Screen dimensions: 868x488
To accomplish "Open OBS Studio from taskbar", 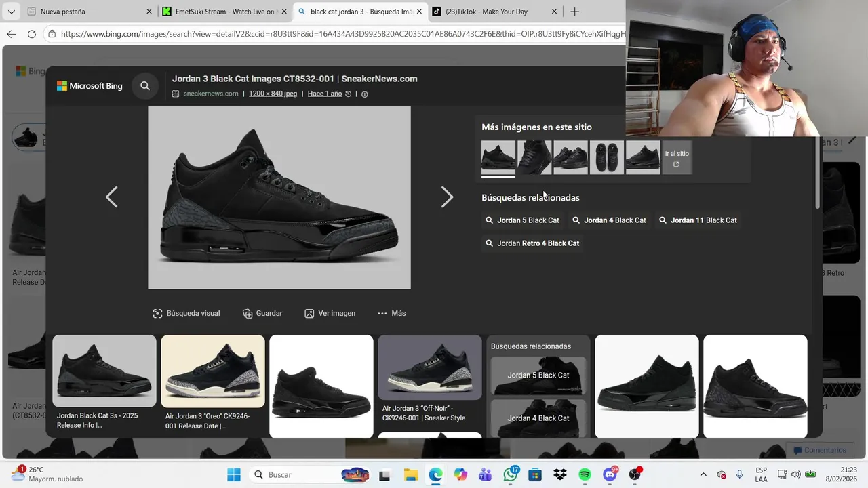I will (x=635, y=475).
